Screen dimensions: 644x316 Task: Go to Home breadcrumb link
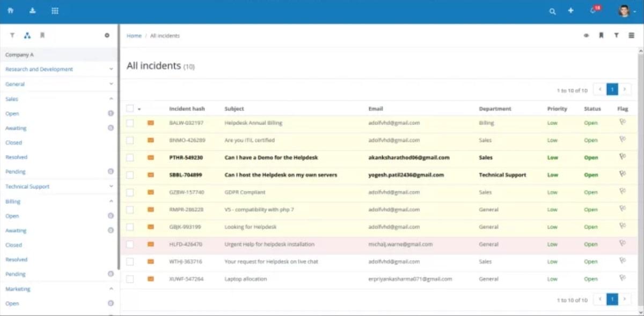(x=134, y=36)
